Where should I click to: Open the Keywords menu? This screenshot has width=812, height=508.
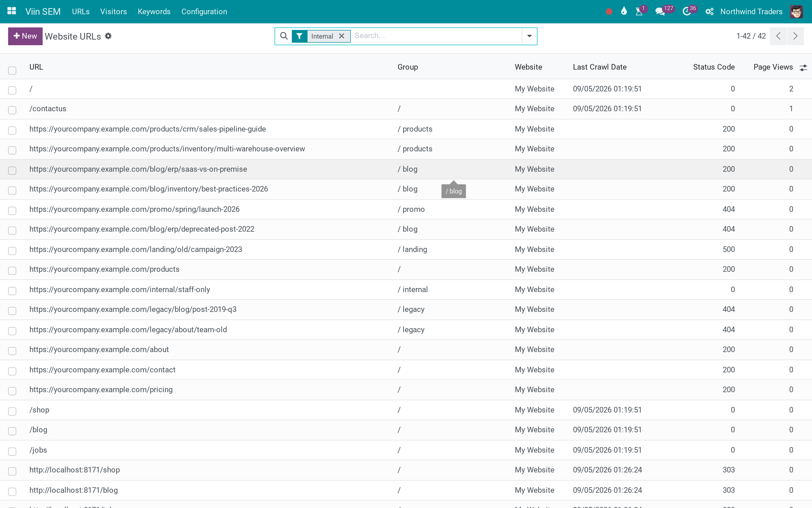pos(154,12)
